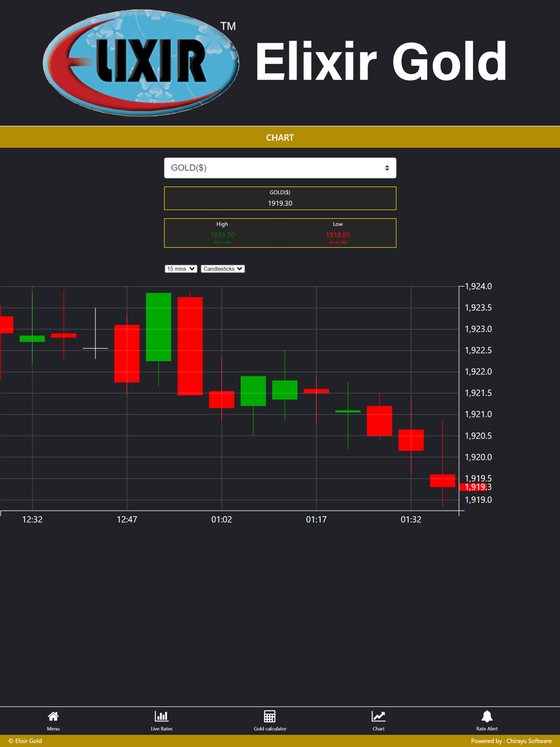Open the 15 mins interval dropdown
The height and width of the screenshot is (747, 560).
click(x=181, y=269)
